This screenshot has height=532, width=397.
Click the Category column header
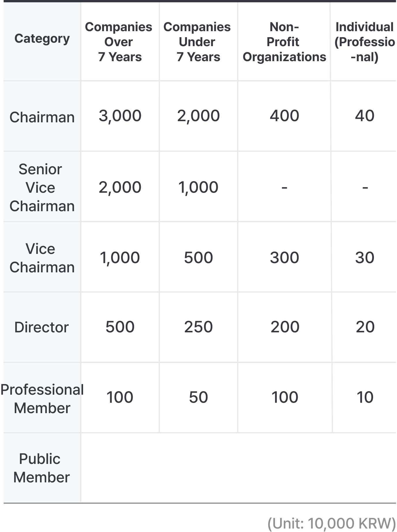[42, 39]
